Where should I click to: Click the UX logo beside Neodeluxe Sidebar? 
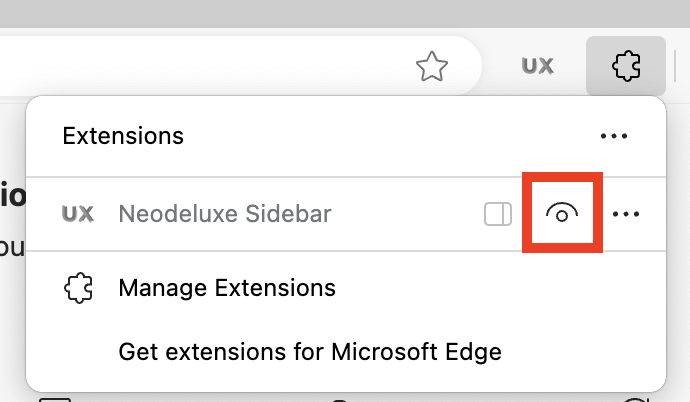(x=78, y=214)
